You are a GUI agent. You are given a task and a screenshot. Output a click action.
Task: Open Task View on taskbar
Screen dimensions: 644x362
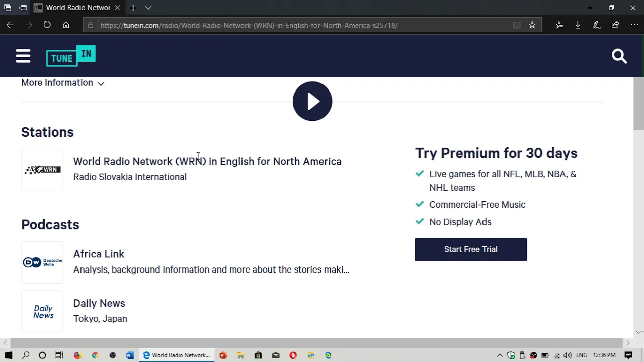59,355
